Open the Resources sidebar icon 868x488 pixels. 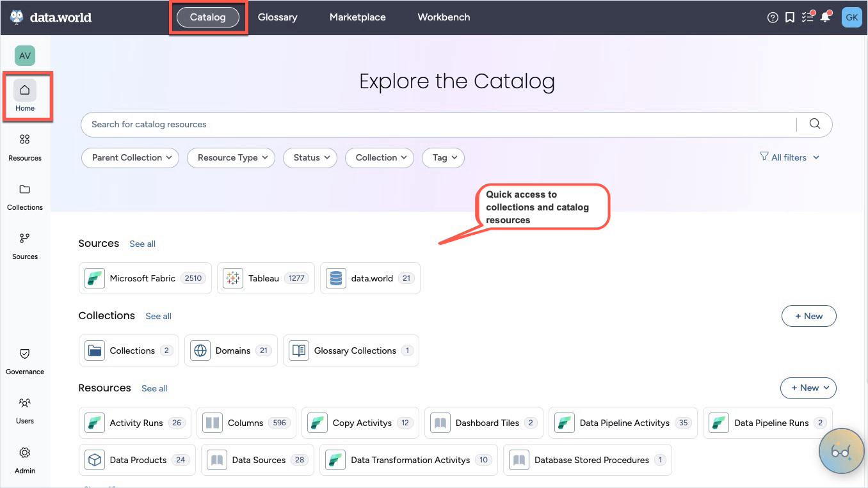(25, 146)
